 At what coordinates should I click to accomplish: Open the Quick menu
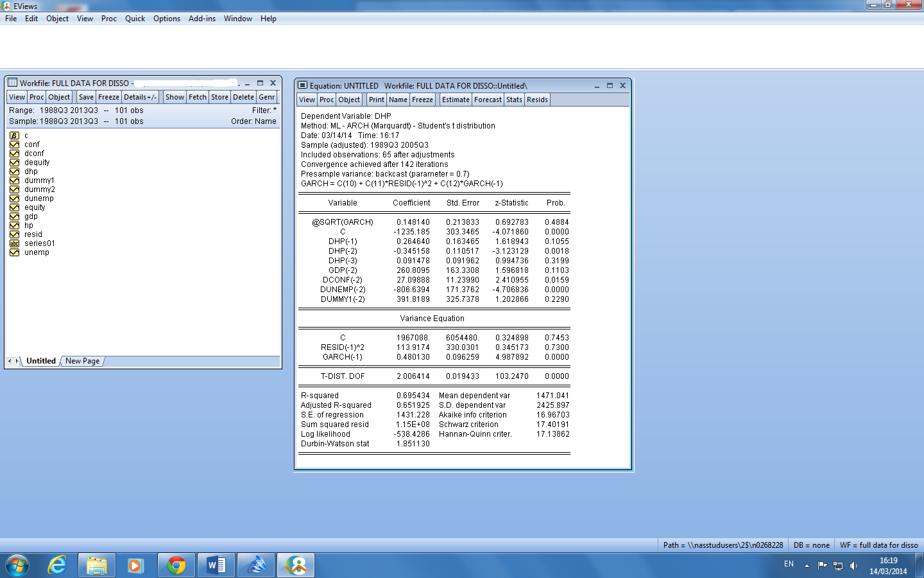click(x=135, y=19)
